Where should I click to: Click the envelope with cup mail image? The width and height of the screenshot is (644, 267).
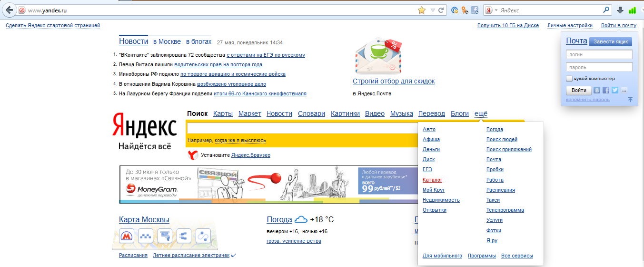tap(378, 56)
